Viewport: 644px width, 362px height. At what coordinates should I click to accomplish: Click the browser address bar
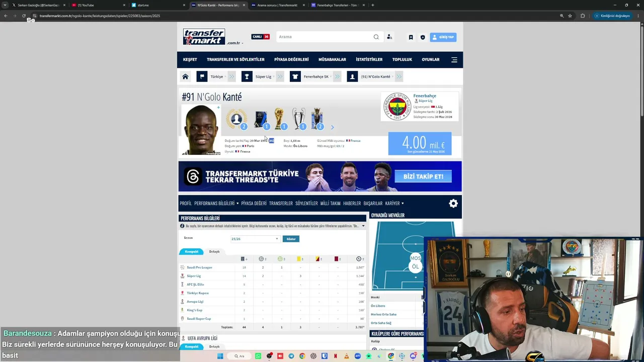pos(297,16)
